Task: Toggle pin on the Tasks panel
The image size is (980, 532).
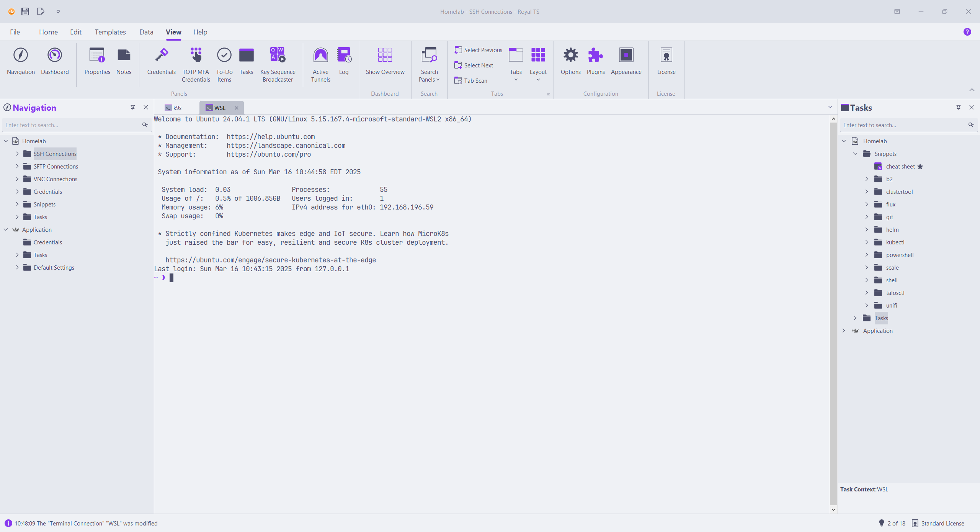Action: click(x=958, y=108)
